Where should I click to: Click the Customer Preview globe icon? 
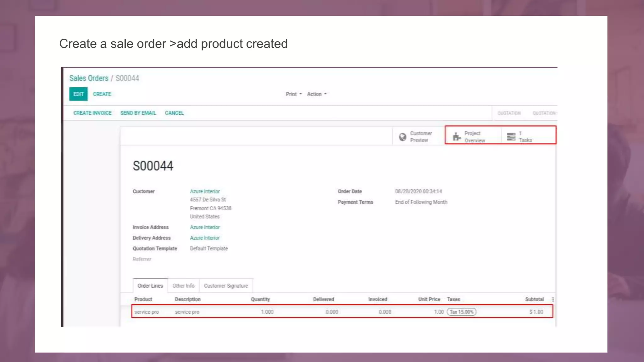(402, 137)
